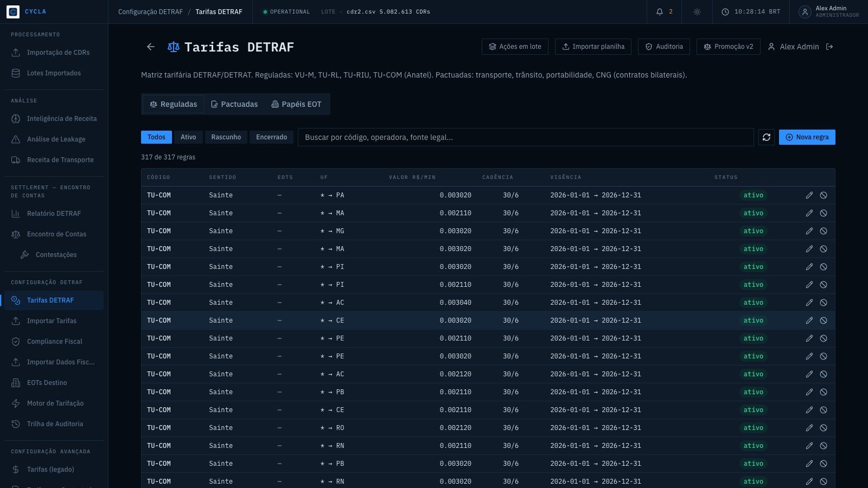
Task: Navigate to Inteligência de Receita
Action: [54, 119]
